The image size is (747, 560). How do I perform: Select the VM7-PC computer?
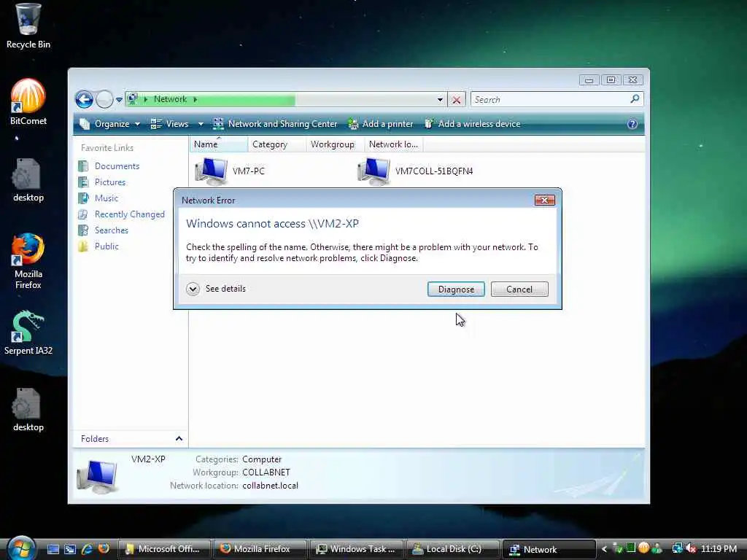(230, 171)
